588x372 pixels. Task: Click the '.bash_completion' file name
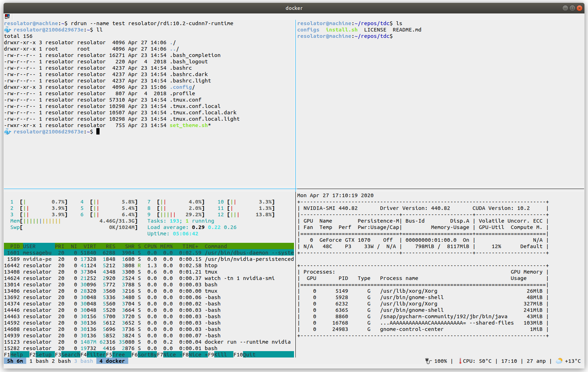[195, 55]
